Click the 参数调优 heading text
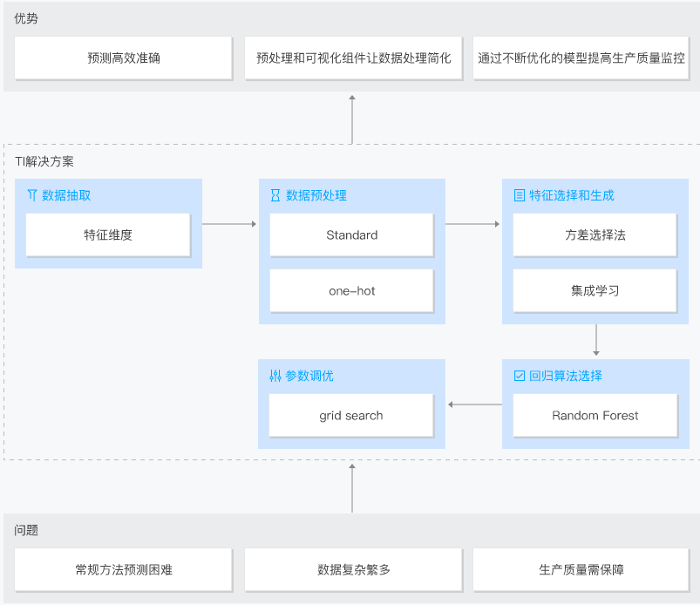Viewport: 700px width, 605px height. click(309, 376)
